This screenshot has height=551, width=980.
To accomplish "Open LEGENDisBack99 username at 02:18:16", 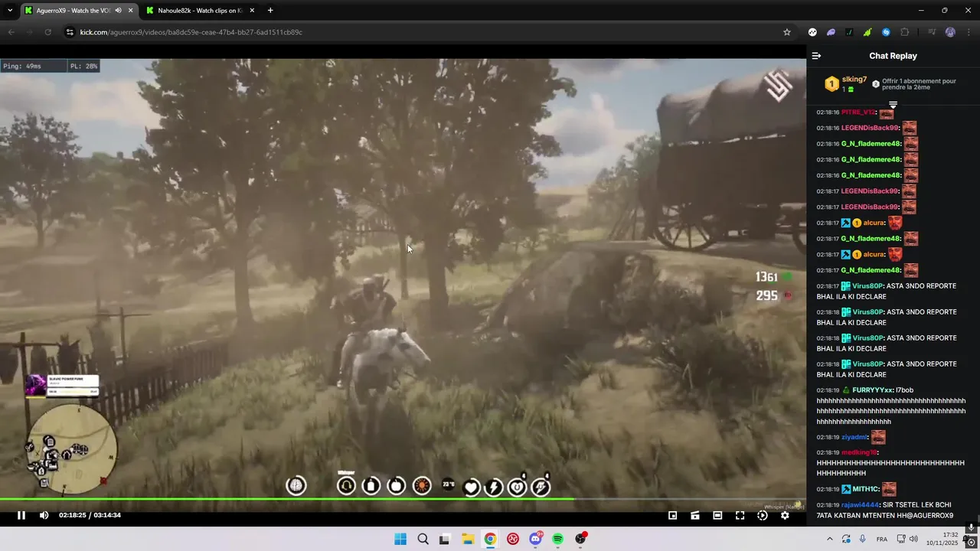I will (870, 128).
